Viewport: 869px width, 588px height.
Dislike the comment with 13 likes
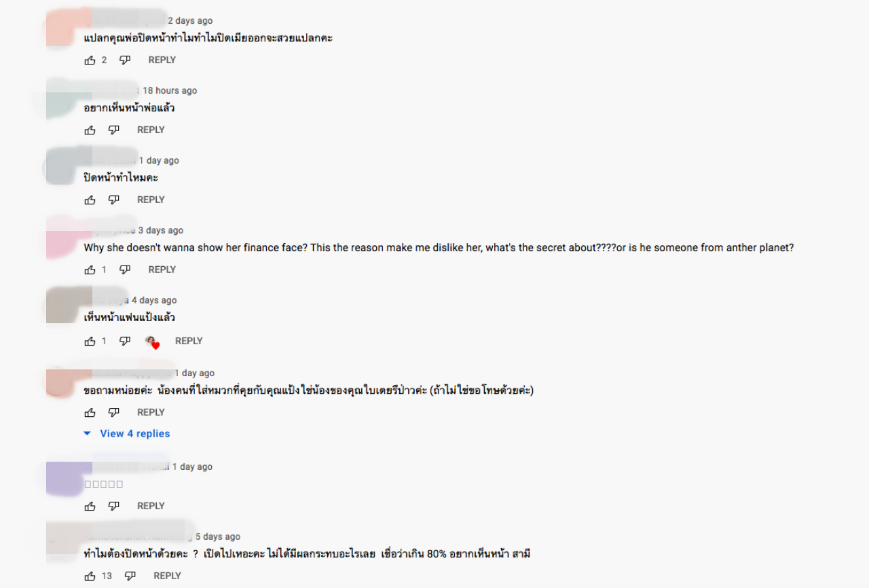pos(130,576)
